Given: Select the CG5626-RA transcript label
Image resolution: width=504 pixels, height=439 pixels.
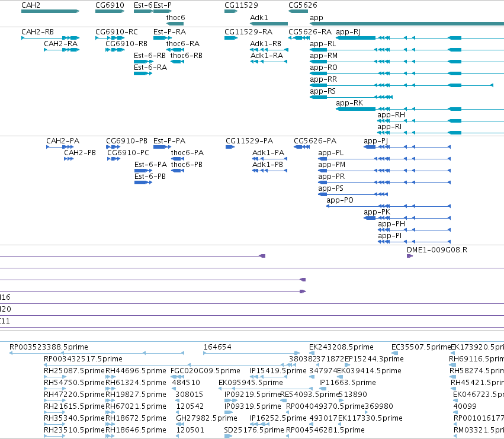Looking at the screenshot, I should click(310, 32).
